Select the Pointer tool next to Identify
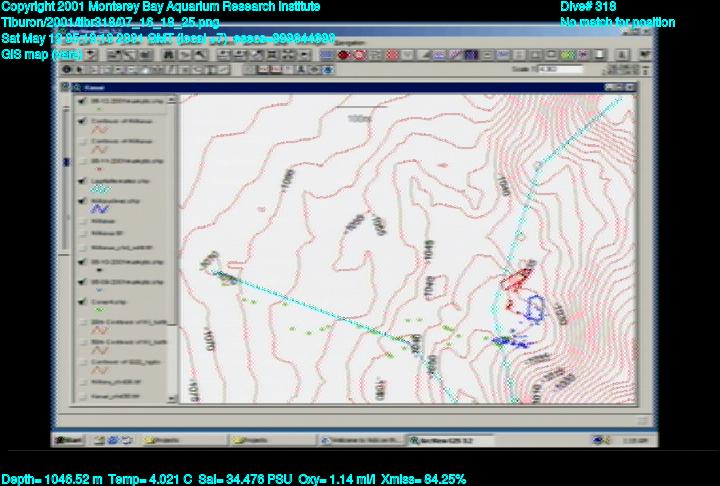This screenshot has width=720, height=486. [81, 70]
